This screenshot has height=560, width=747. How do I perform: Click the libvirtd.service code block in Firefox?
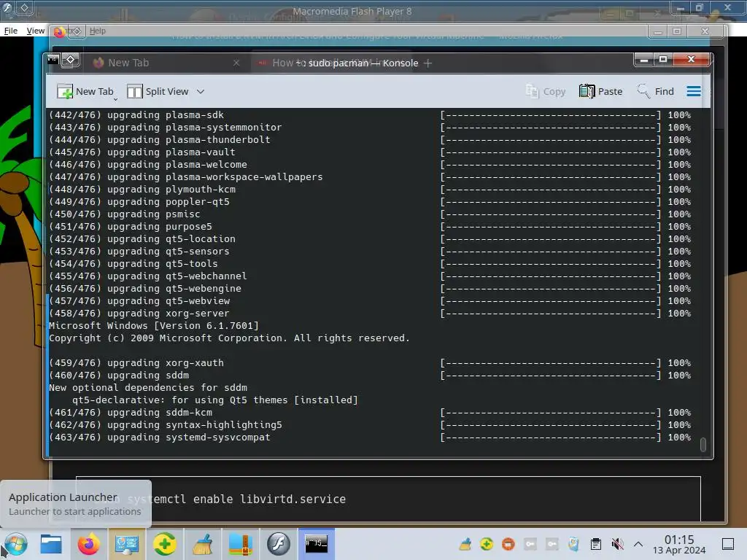point(388,499)
